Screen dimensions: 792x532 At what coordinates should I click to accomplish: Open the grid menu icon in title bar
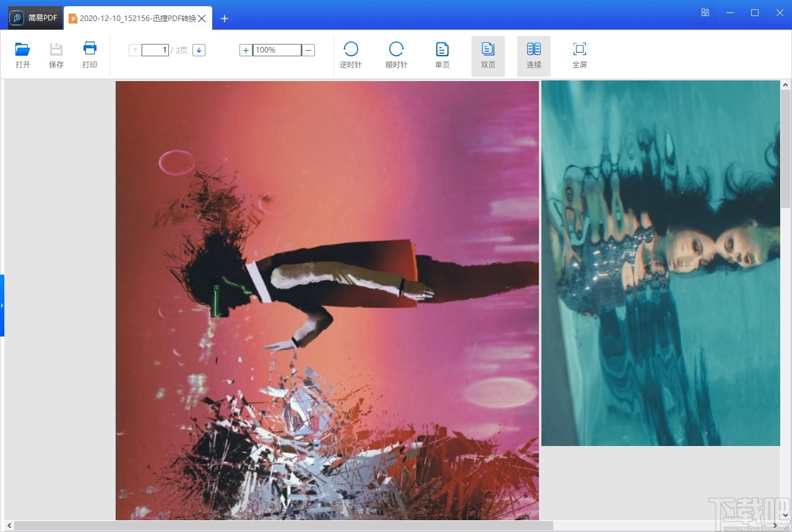pos(705,12)
